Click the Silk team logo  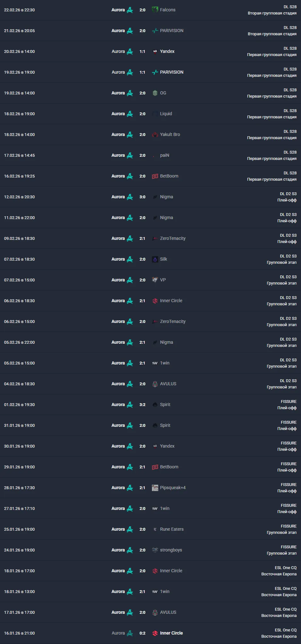coord(155,259)
